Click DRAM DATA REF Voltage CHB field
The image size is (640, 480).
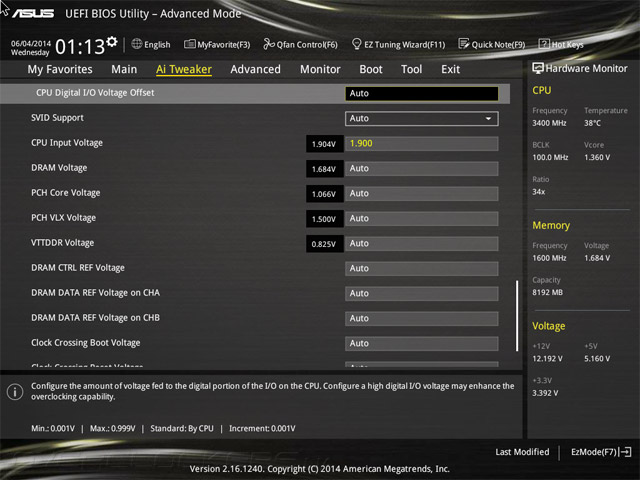pyautogui.click(x=422, y=318)
